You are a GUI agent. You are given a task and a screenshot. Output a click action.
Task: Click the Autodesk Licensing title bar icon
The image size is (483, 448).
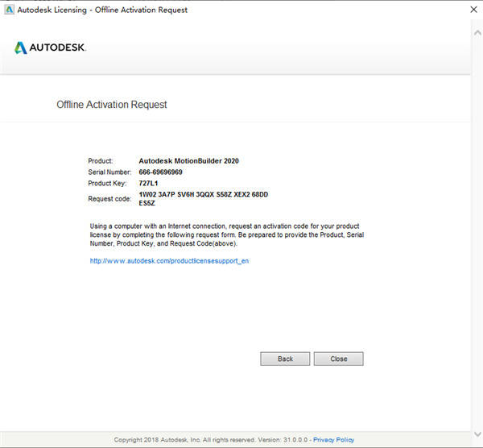(x=9, y=10)
